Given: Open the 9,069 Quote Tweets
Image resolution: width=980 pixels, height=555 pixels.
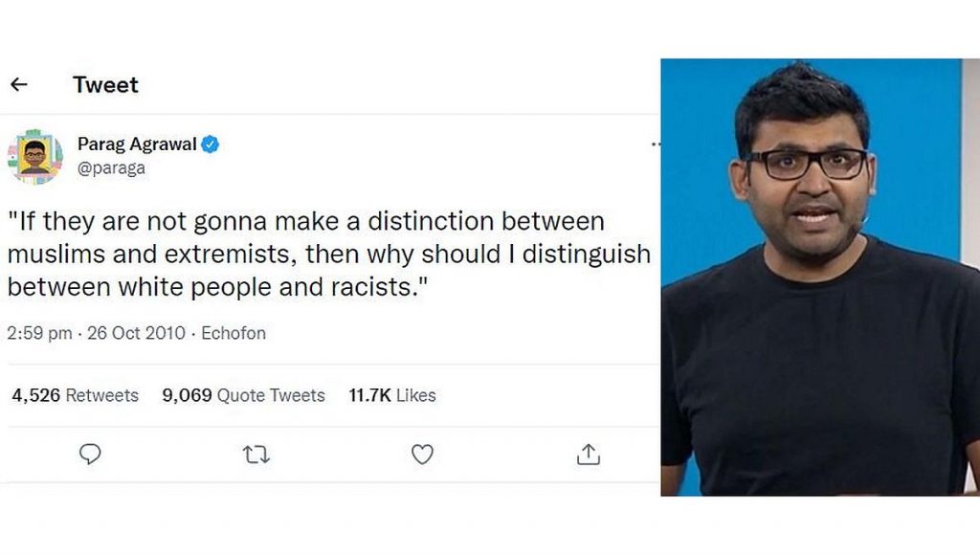Looking at the screenshot, I should click(241, 395).
